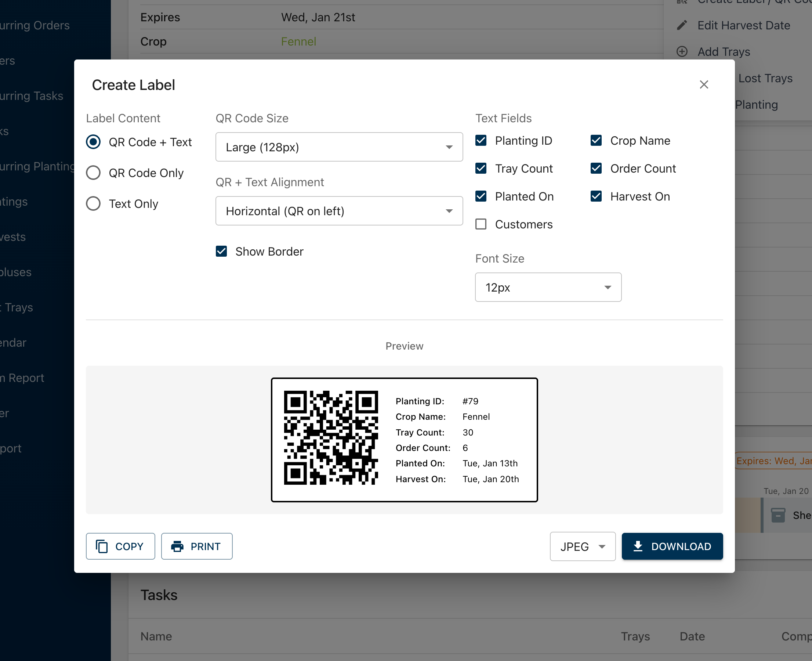Enable the Customers text field checkbox
Screen dimensions: 812x661
(x=481, y=224)
